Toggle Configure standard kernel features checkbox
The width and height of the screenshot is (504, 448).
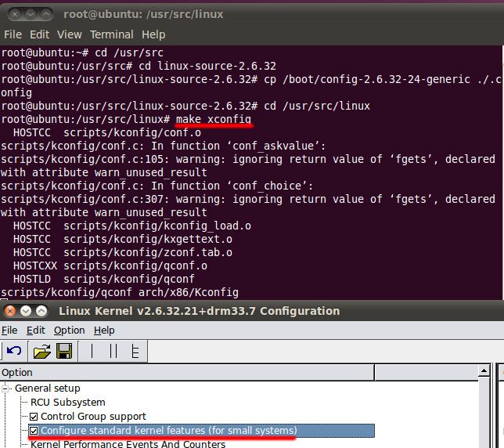click(34, 431)
